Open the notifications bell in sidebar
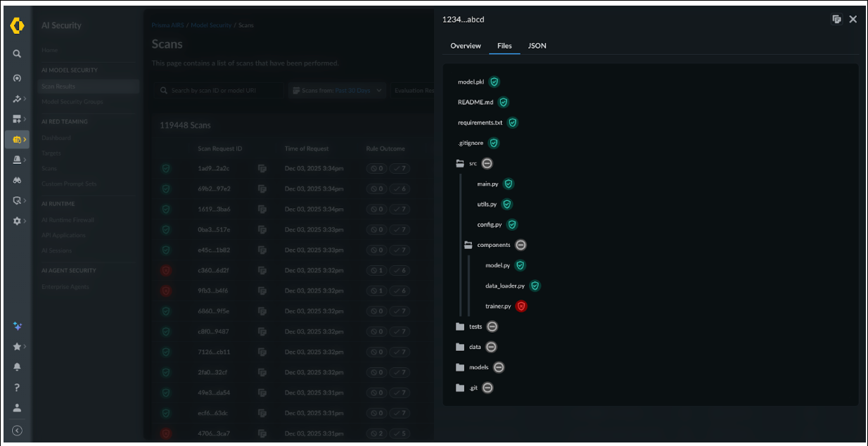The image size is (868, 446). tap(17, 367)
